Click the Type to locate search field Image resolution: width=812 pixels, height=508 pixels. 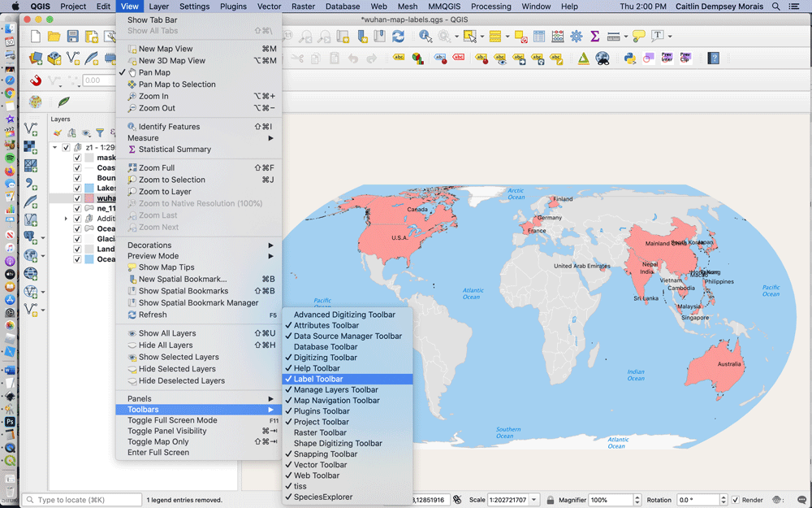click(82, 500)
